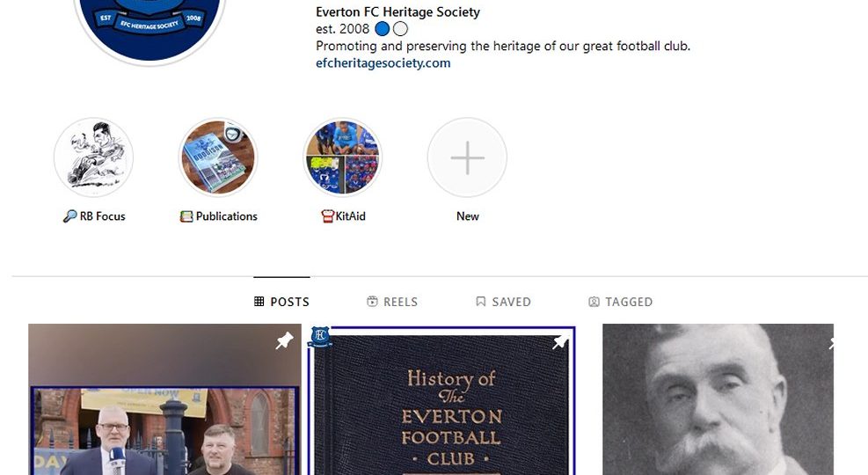Add a New highlight with plus button
Image resolution: width=868 pixels, height=475 pixels.
(467, 157)
